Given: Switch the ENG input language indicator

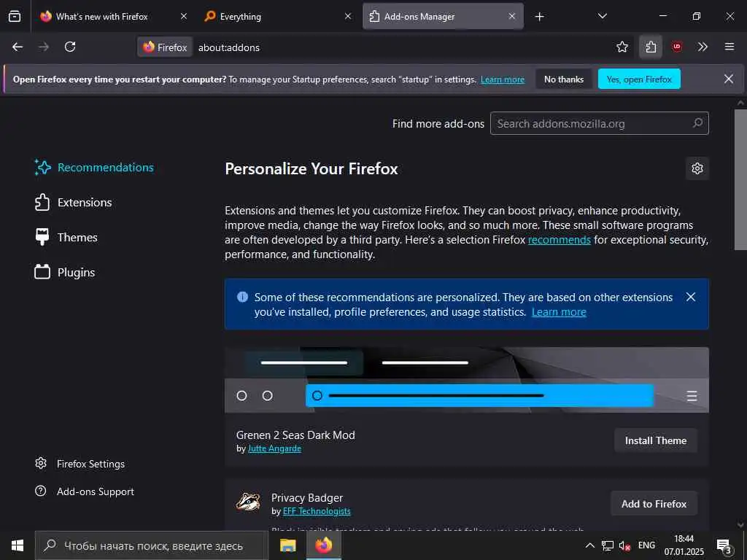Looking at the screenshot, I should pyautogui.click(x=646, y=545).
